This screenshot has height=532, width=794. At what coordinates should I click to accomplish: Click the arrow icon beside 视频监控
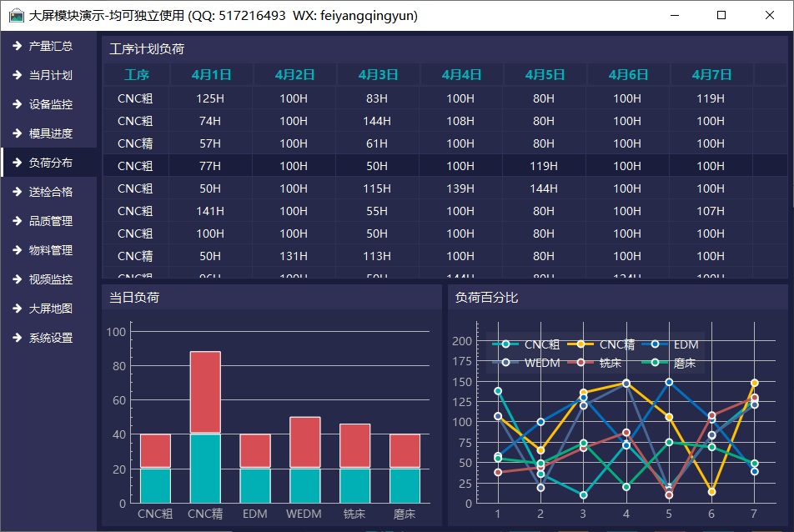(17, 279)
